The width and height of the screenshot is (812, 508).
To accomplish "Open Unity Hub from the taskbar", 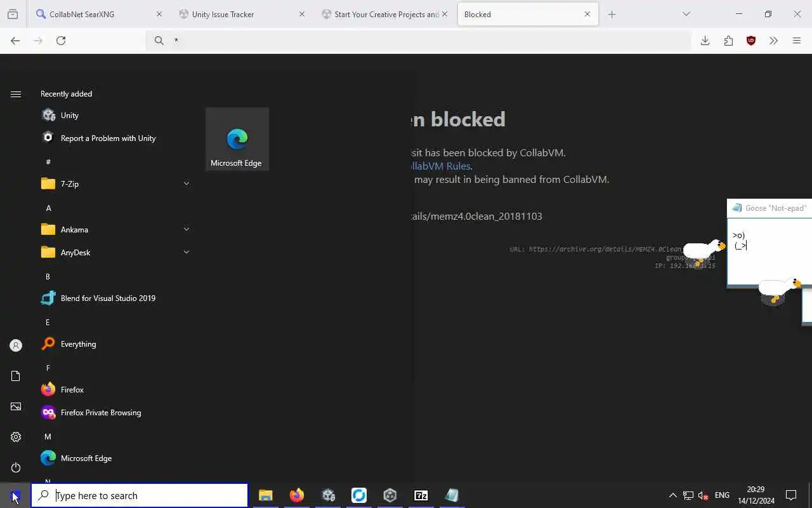I will [x=328, y=495].
